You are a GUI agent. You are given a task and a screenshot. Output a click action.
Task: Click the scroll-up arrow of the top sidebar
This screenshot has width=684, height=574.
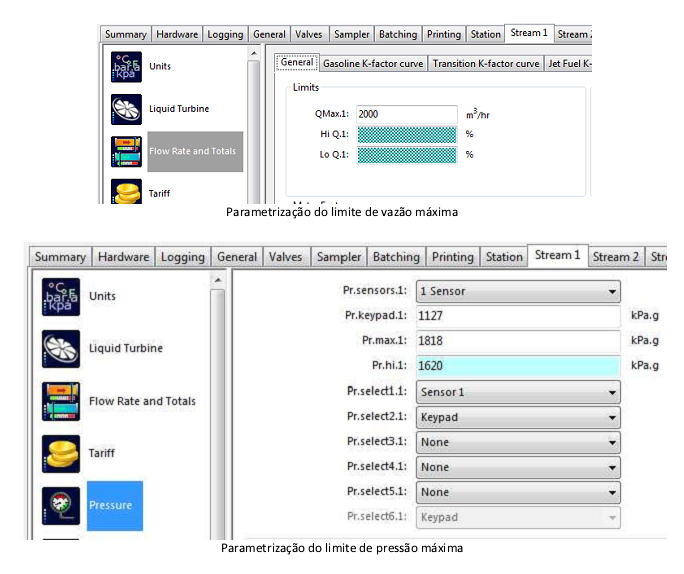coord(254,53)
